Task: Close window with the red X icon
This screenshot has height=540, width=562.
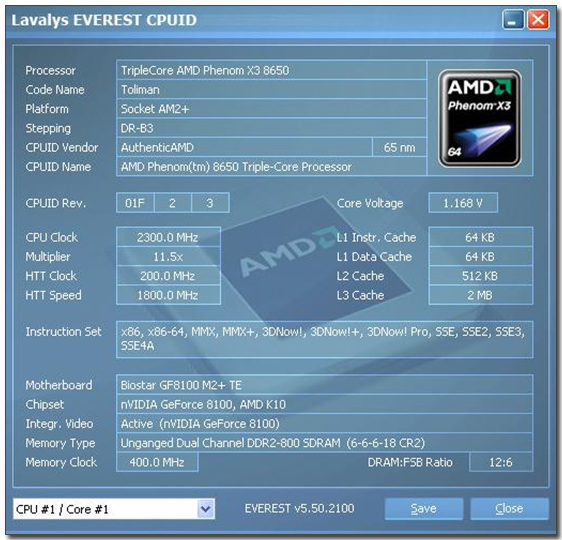Action: click(538, 19)
